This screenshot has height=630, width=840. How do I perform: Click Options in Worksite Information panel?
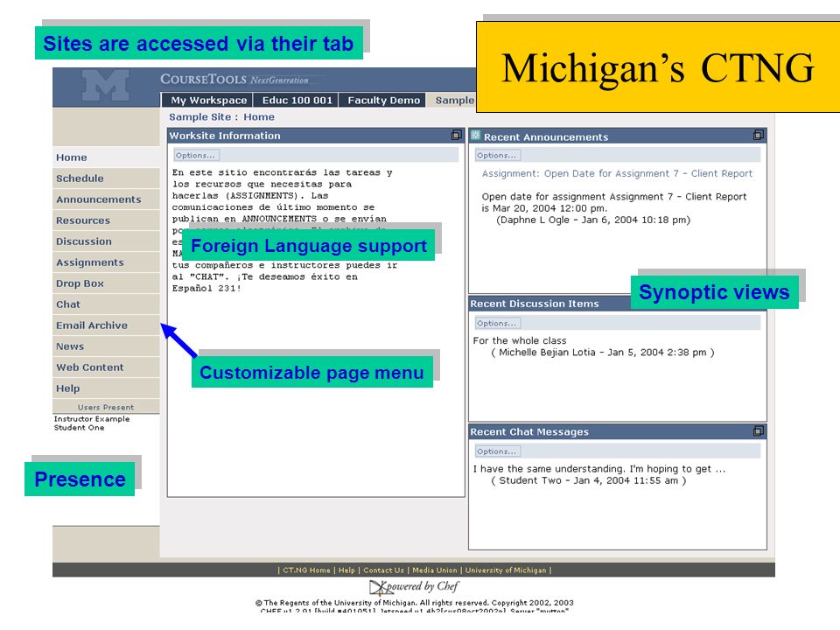pos(195,156)
